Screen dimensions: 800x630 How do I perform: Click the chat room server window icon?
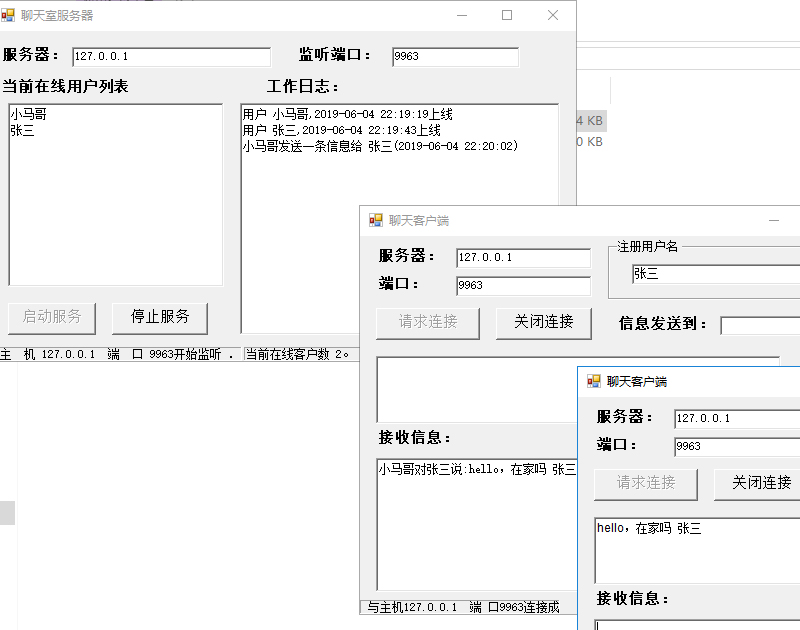click(x=8, y=15)
